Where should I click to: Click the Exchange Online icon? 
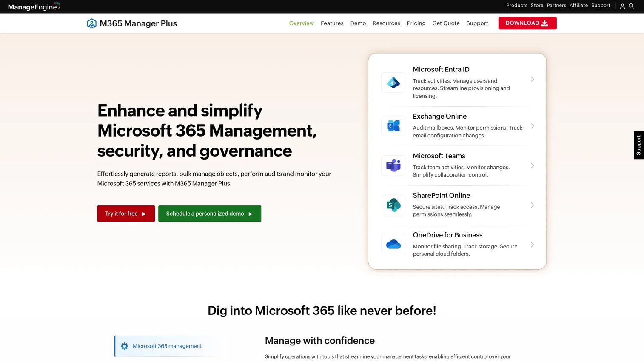393,126
